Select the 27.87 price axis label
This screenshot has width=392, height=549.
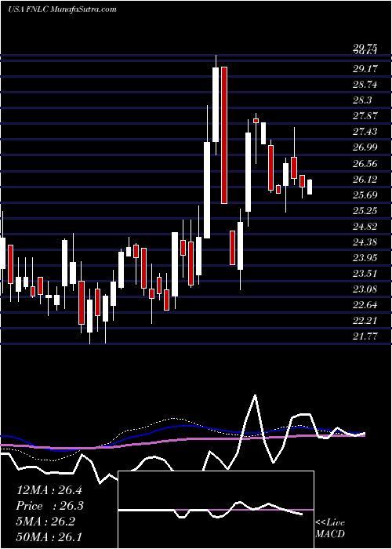365,116
